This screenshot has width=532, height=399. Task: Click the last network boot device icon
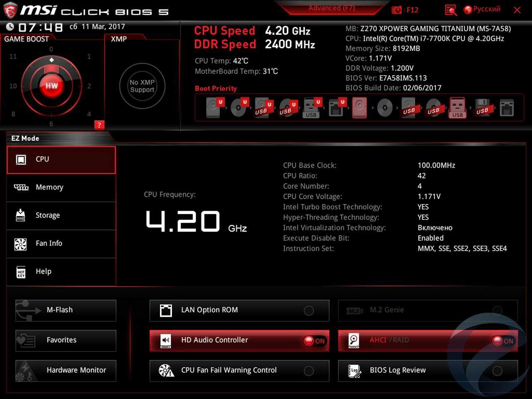507,108
